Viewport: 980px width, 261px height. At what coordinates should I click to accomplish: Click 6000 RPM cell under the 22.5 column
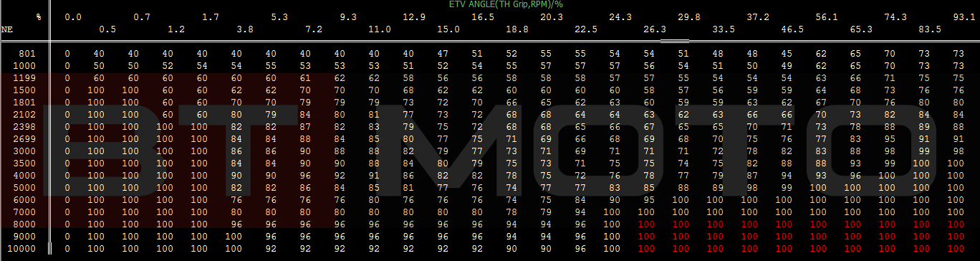tap(580, 199)
